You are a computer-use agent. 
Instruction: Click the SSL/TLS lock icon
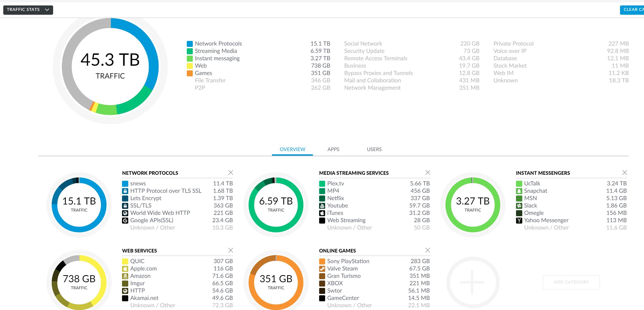click(x=125, y=206)
